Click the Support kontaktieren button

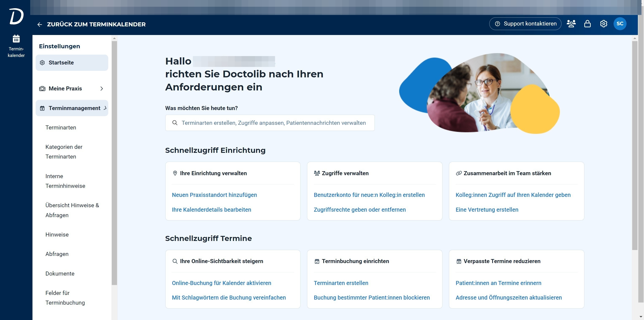click(525, 24)
